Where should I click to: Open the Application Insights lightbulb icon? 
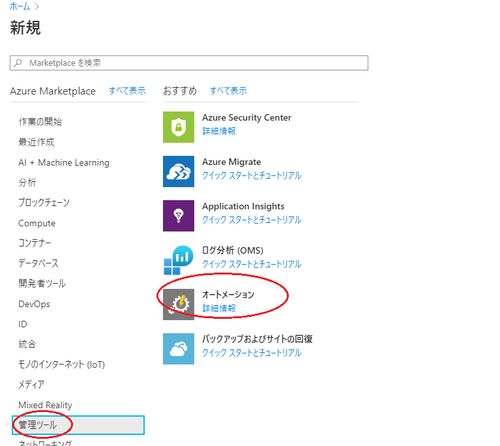pos(178,216)
